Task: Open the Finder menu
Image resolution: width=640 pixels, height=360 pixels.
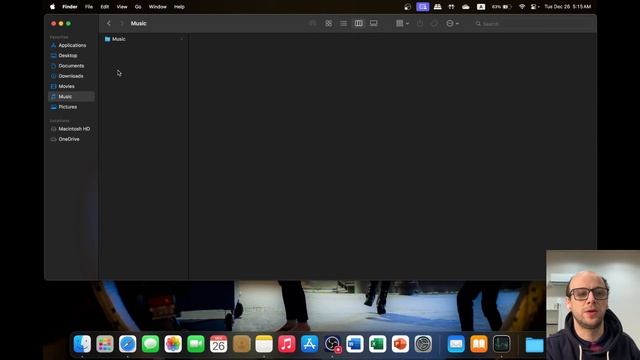Action: click(70, 7)
